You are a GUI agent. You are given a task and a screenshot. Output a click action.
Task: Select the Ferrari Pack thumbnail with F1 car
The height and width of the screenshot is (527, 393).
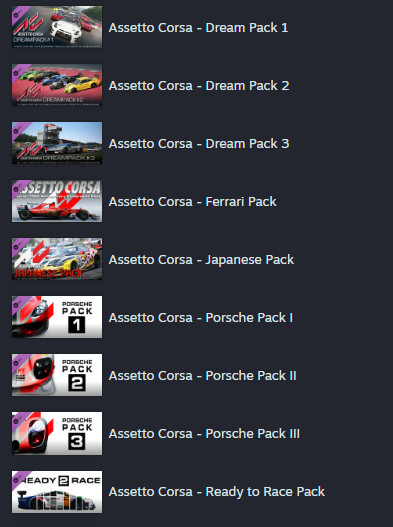click(57, 201)
